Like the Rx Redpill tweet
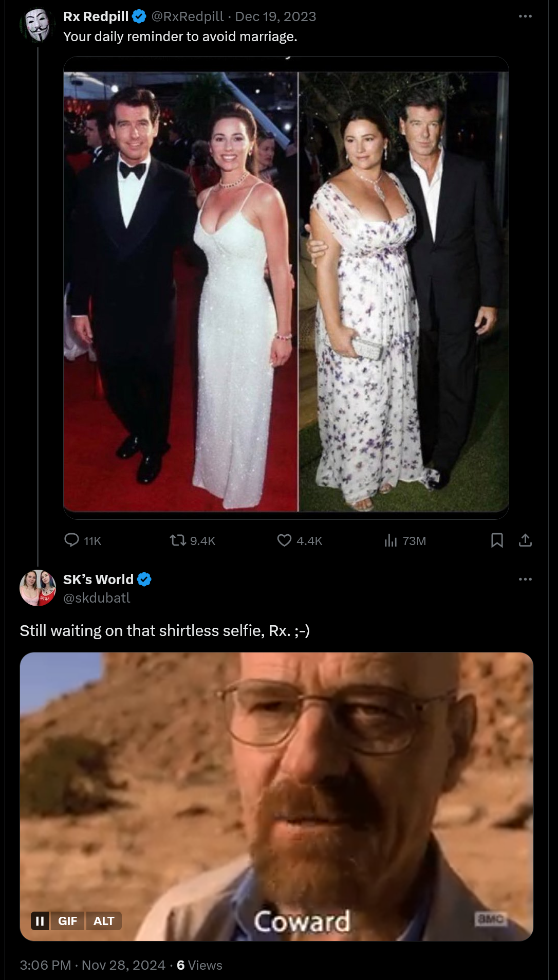The height and width of the screenshot is (980, 558). click(x=284, y=540)
